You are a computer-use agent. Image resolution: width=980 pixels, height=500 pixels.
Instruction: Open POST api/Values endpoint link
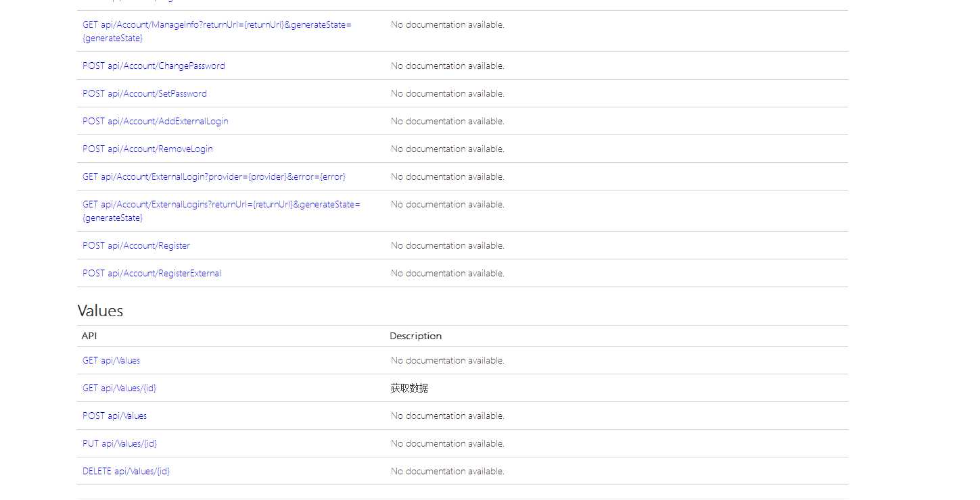114,416
